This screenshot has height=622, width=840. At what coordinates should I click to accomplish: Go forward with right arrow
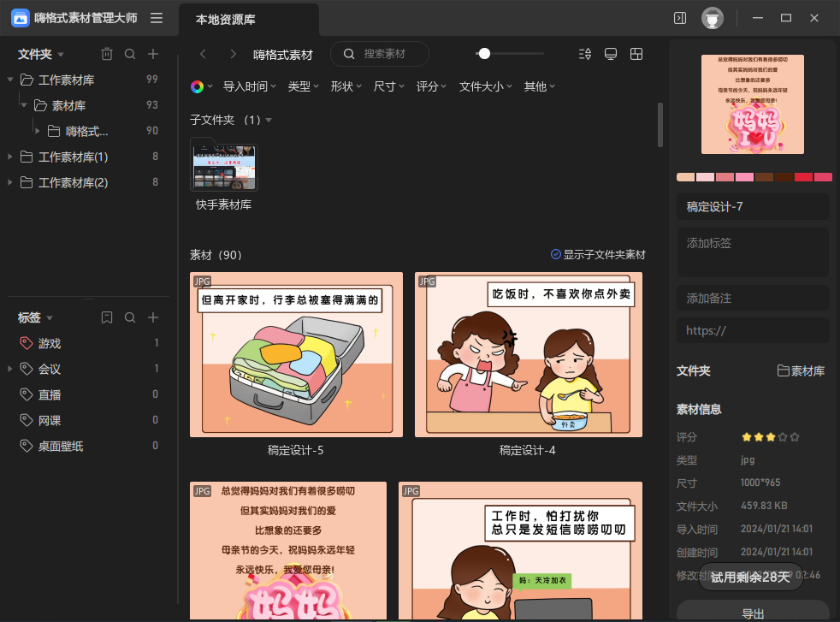click(x=233, y=54)
